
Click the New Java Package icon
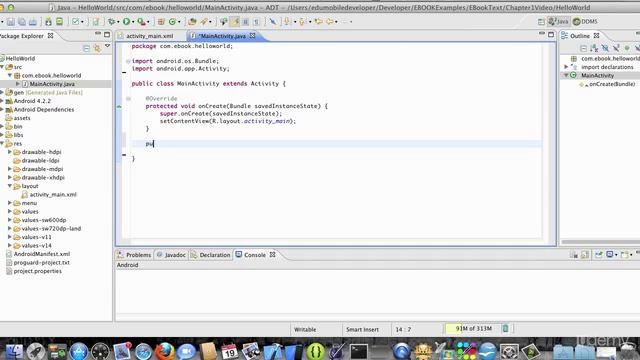point(161,22)
